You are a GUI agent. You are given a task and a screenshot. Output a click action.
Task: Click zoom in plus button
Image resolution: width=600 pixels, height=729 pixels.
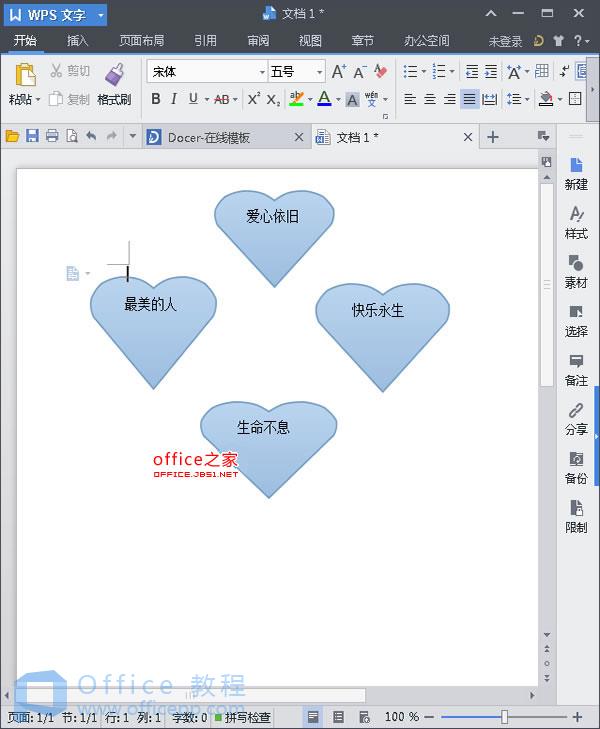pos(577,717)
